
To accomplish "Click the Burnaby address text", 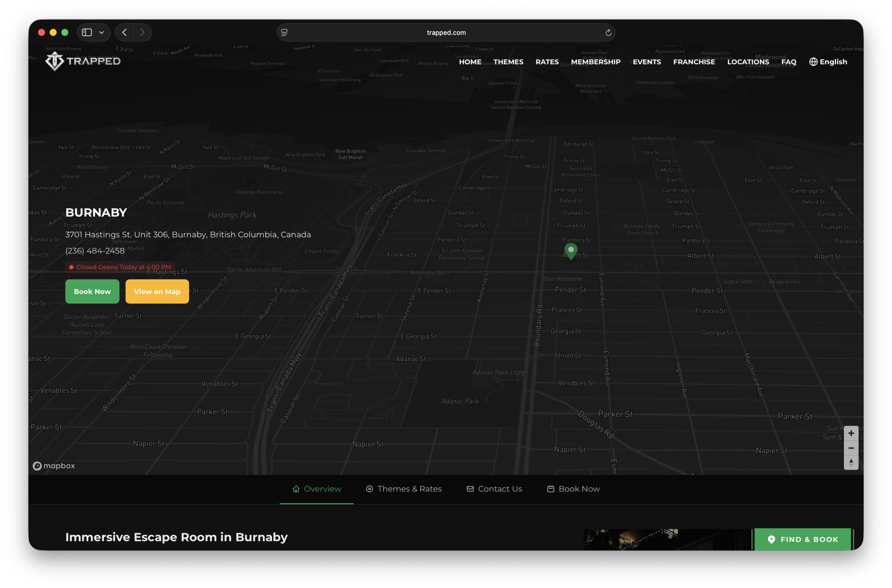I will pyautogui.click(x=188, y=234).
